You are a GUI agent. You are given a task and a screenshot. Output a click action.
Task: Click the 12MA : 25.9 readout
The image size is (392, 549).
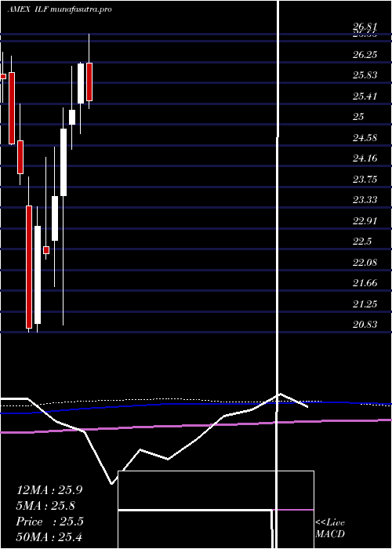coord(49,490)
